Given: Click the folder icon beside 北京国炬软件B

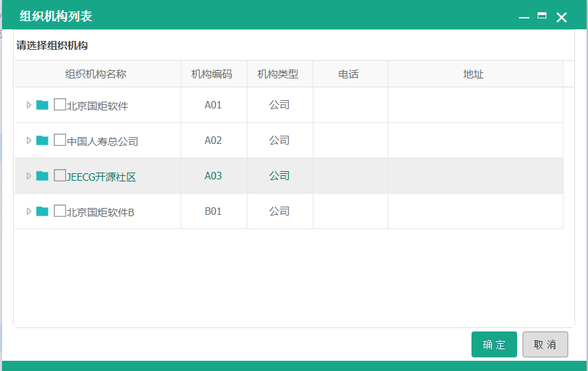Looking at the screenshot, I should coord(42,211).
